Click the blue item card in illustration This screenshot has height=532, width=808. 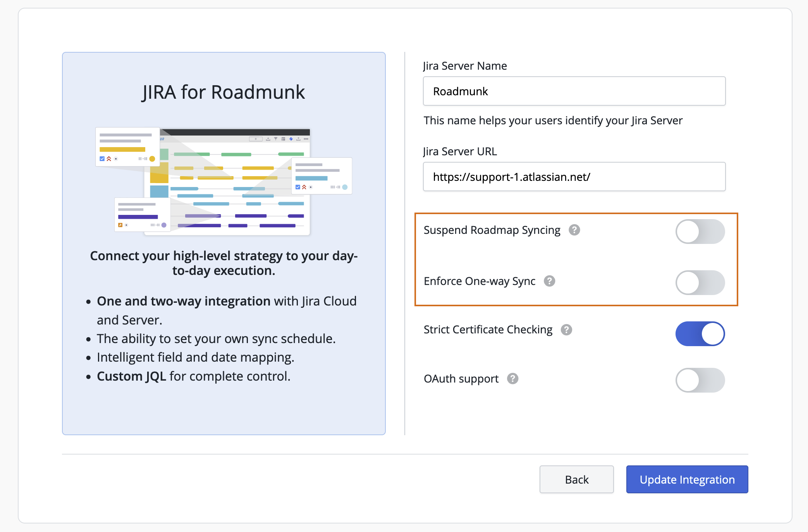coord(321,175)
